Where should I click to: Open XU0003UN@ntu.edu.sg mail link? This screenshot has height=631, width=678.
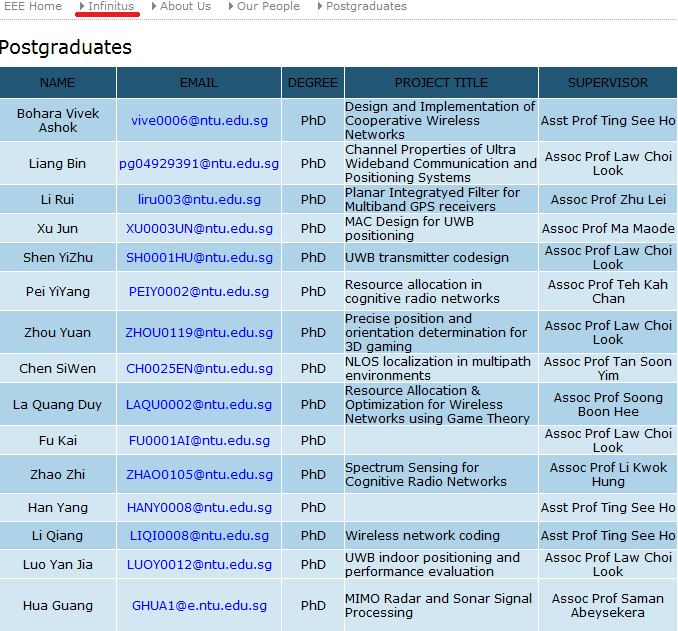tap(199, 229)
